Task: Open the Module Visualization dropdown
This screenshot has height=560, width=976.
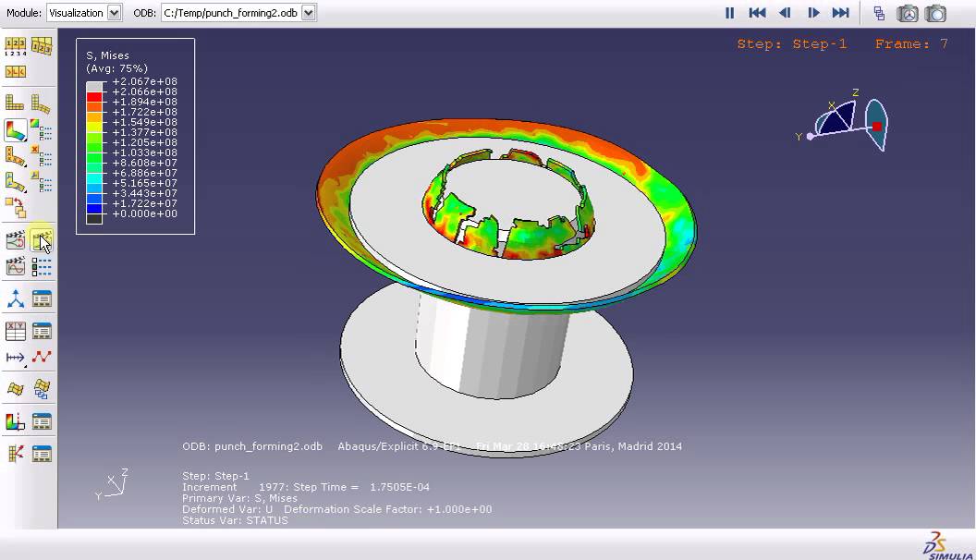Action: 114,12
